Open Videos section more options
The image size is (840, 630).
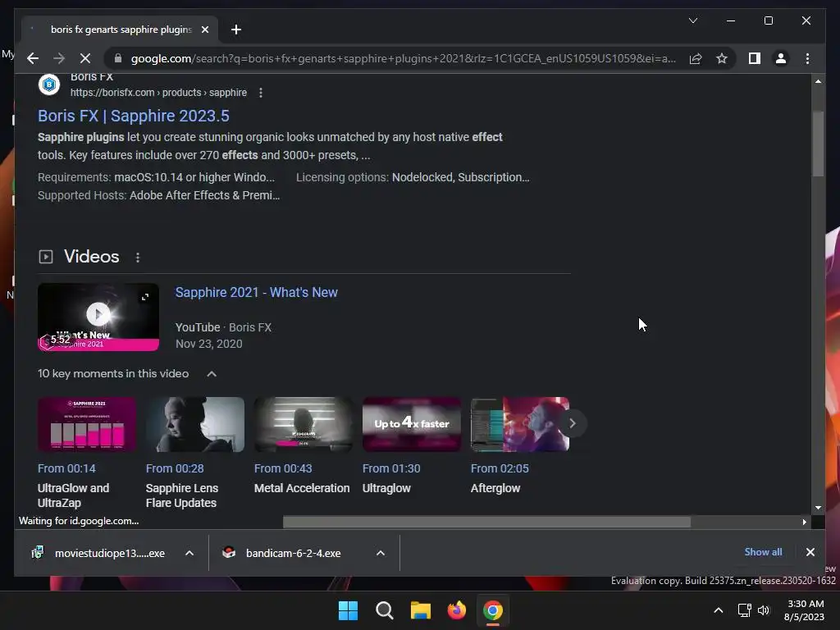[x=138, y=257]
